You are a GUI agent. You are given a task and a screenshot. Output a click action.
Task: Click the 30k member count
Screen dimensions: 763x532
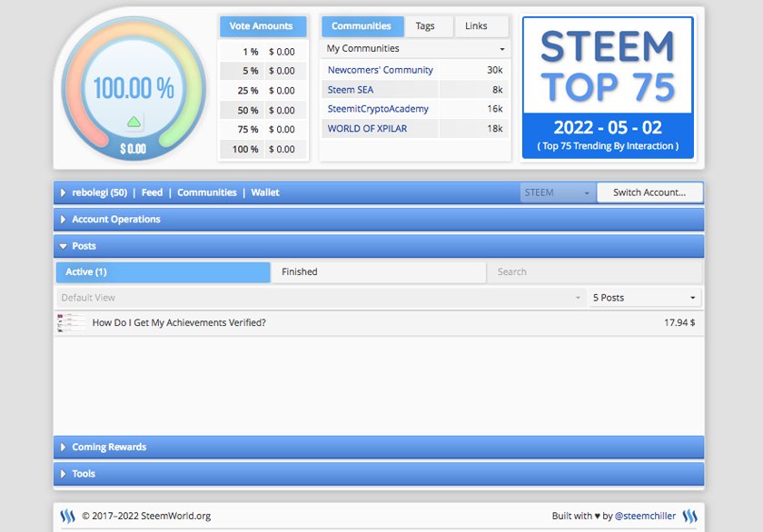[495, 70]
